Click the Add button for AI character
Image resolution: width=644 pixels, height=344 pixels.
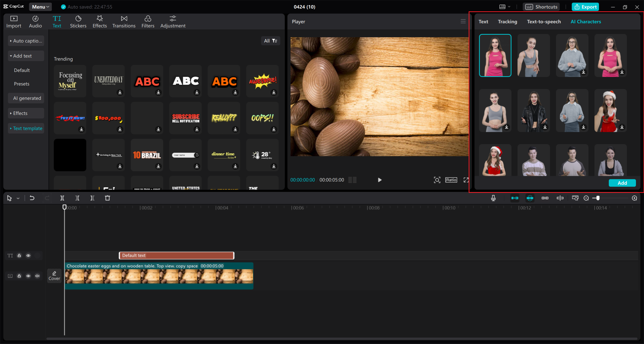tap(622, 183)
